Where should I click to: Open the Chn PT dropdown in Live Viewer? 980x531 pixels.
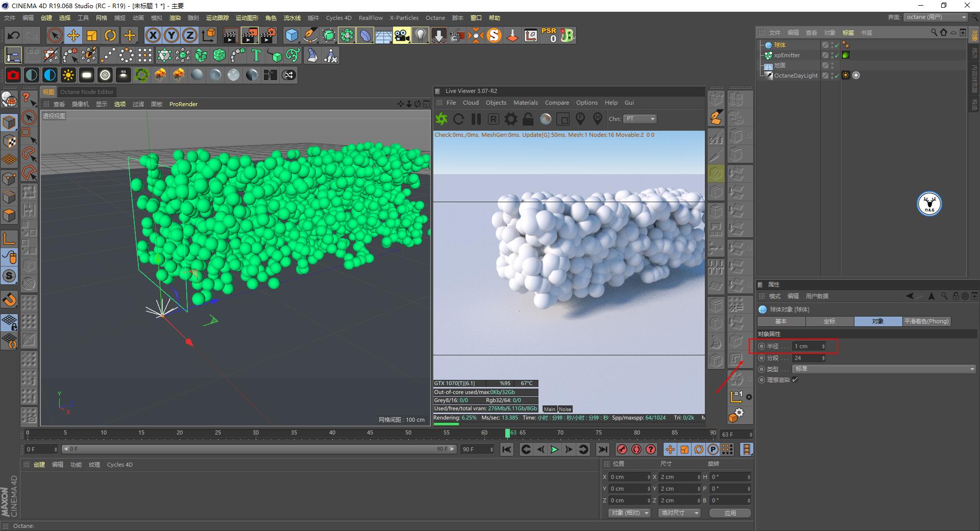point(640,119)
